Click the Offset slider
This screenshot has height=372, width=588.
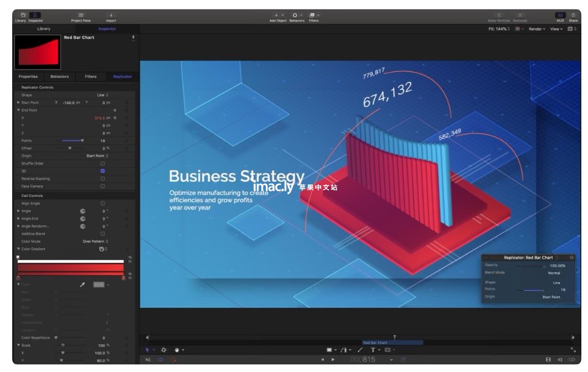[x=70, y=148]
